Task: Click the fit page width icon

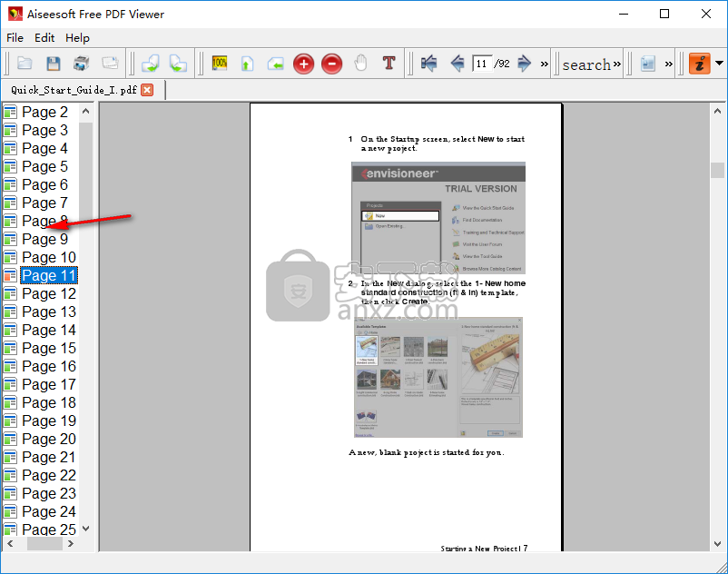Action: point(275,64)
